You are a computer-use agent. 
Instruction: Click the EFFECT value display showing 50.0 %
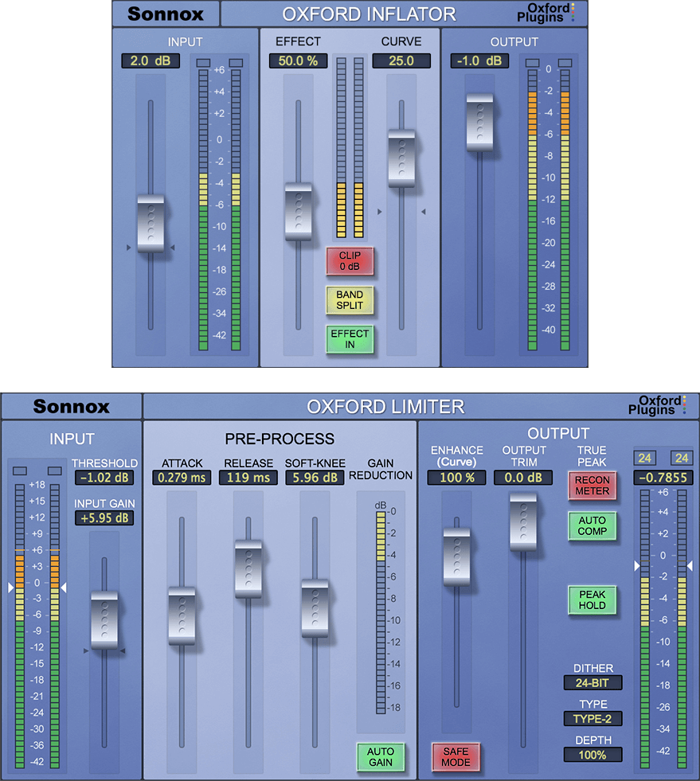click(x=298, y=60)
